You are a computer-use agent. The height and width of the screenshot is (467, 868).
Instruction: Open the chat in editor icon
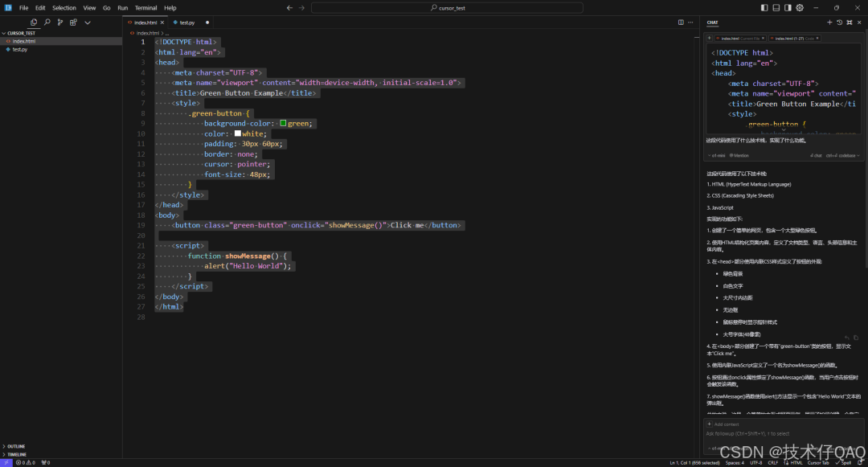(850, 23)
